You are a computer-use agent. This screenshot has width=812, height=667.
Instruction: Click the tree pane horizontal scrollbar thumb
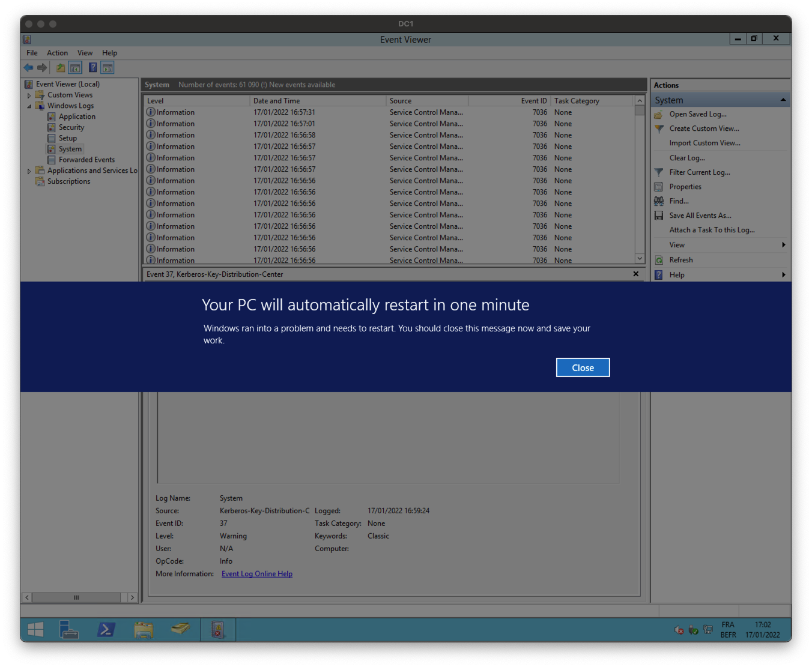point(76,597)
